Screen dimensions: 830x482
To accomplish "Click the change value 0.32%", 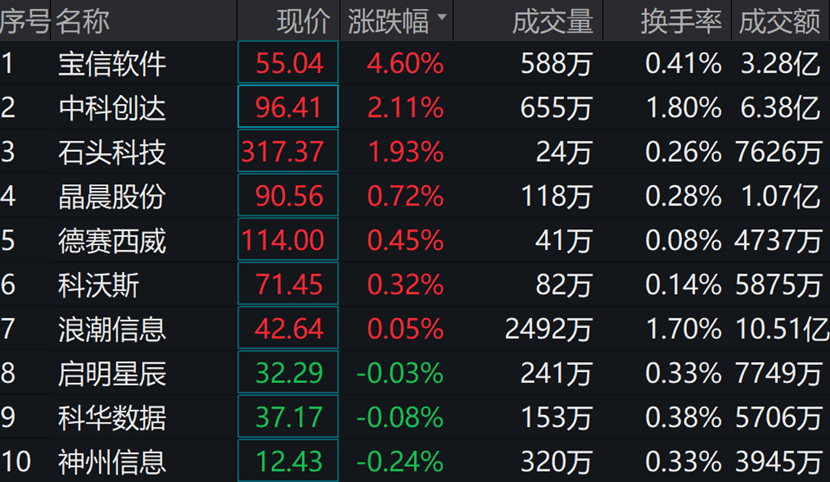I will [405, 285].
